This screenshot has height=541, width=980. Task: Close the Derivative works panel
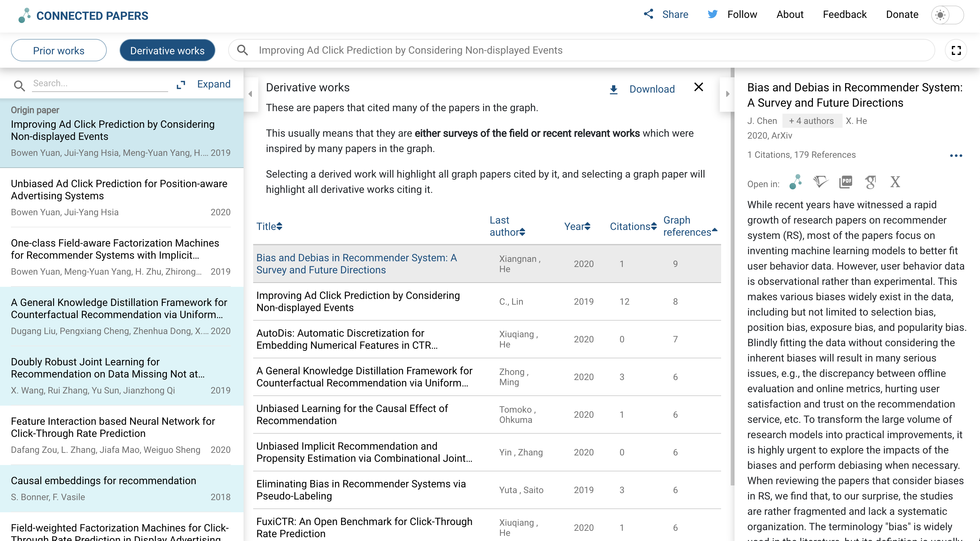(x=698, y=87)
